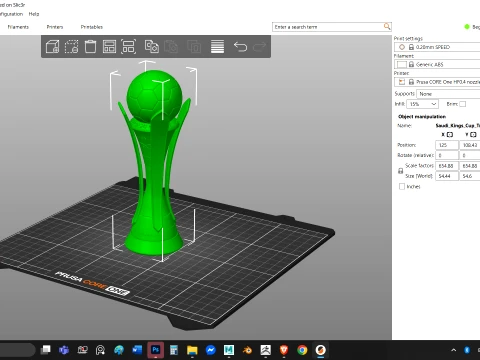The image size is (480, 360).
Task: Click the Add model toolbar icon
Action: pyautogui.click(x=52, y=47)
